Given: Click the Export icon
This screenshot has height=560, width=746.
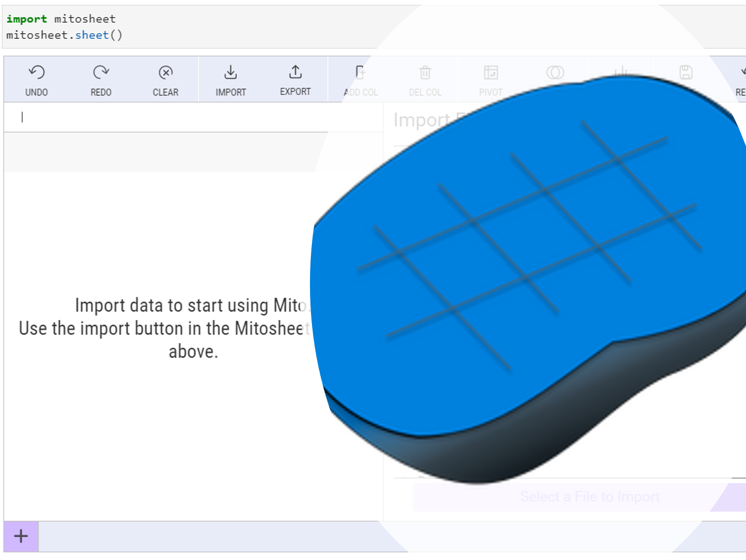Looking at the screenshot, I should [x=295, y=73].
